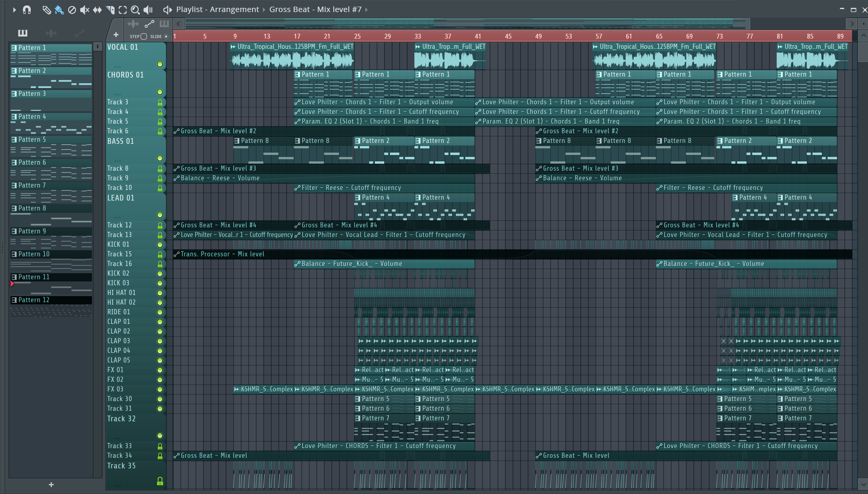Viewport: 868px width, 494px height.
Task: Select the Slip tool
Action: pyautogui.click(x=97, y=10)
